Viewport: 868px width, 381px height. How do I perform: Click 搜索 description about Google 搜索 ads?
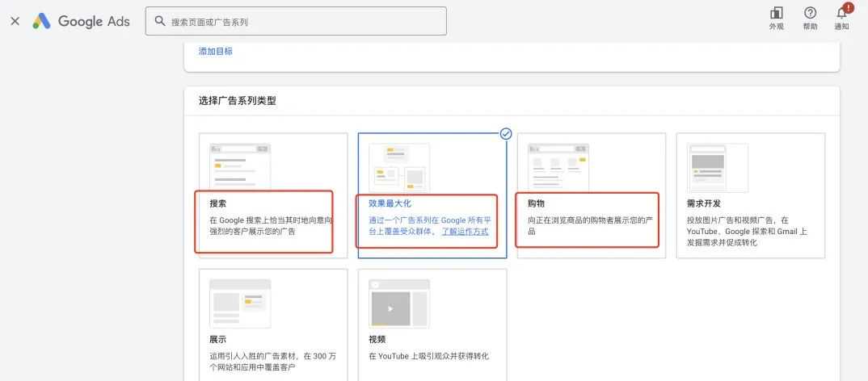(x=272, y=226)
